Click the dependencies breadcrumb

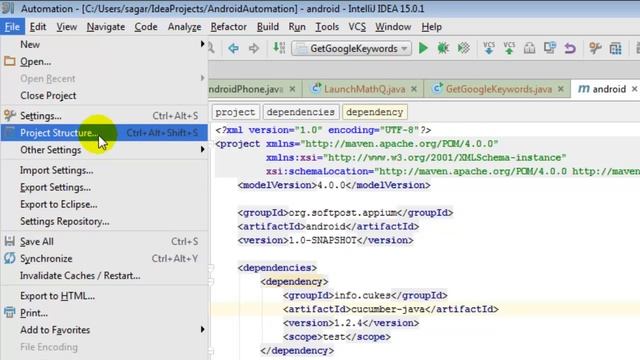click(x=300, y=112)
